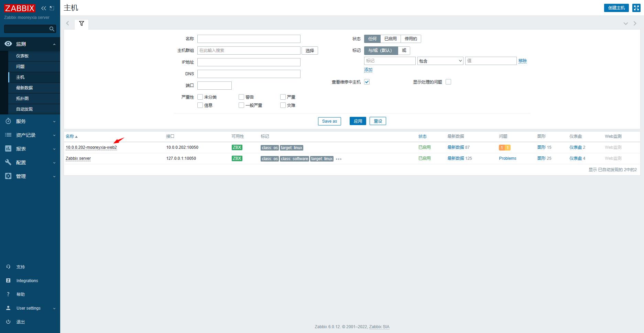Click the reports bar-chart icon
Screen dimensions: 644x333
tap(8, 148)
